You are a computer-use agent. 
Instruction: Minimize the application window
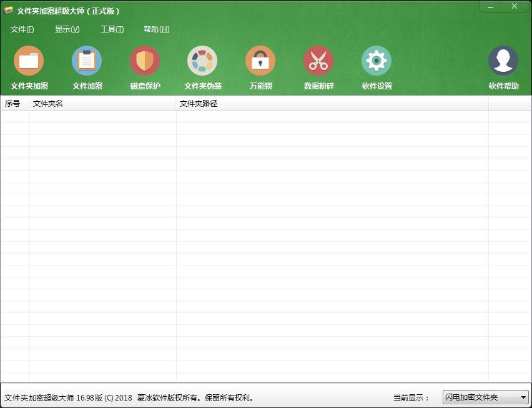(491, 6)
